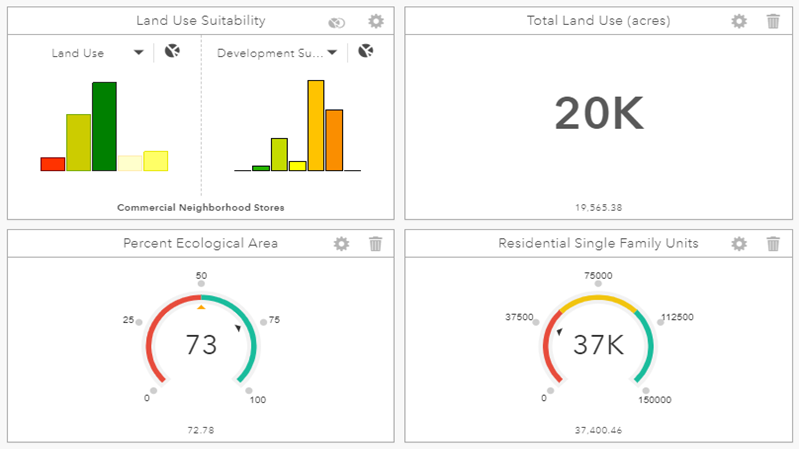
Task: Delete the Percent Ecological Area widget
Action: 375,243
